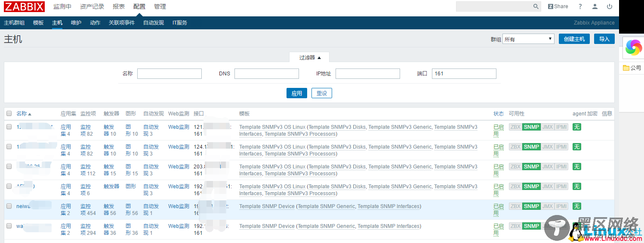Open the 监测中 top menu

point(62,6)
